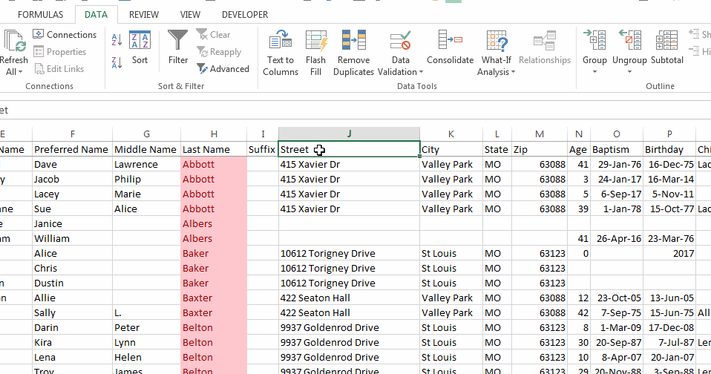Image resolution: width=711 pixels, height=374 pixels.
Task: Click Remove Duplicates icon
Action: (x=354, y=40)
